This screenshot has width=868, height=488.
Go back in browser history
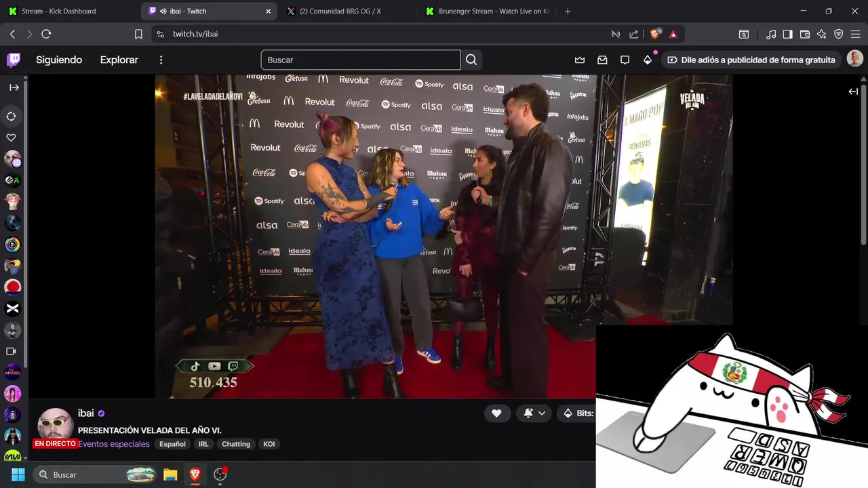12,34
